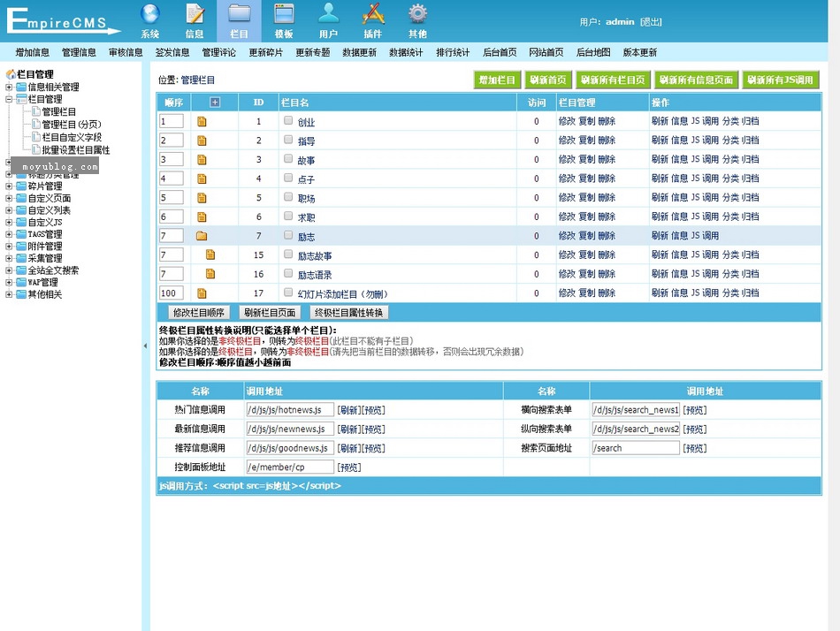840x631 pixels.
Task: Open 数据统计 in the submenu bar
Action: pos(406,52)
